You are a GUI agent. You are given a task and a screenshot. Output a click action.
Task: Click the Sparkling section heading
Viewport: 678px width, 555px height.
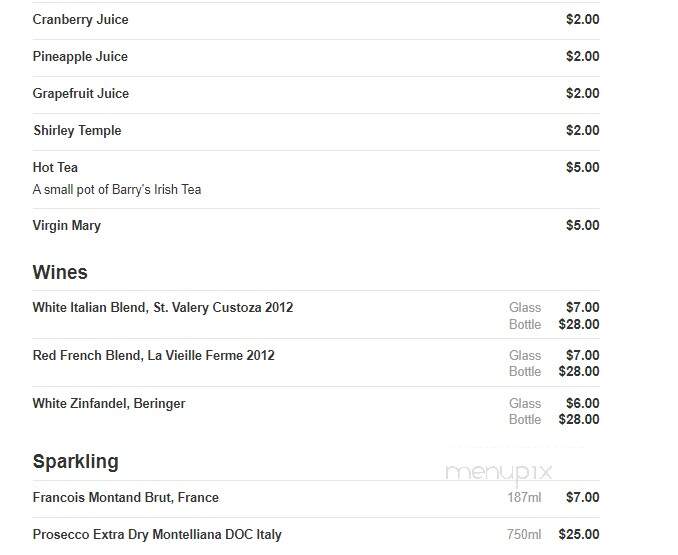point(76,462)
